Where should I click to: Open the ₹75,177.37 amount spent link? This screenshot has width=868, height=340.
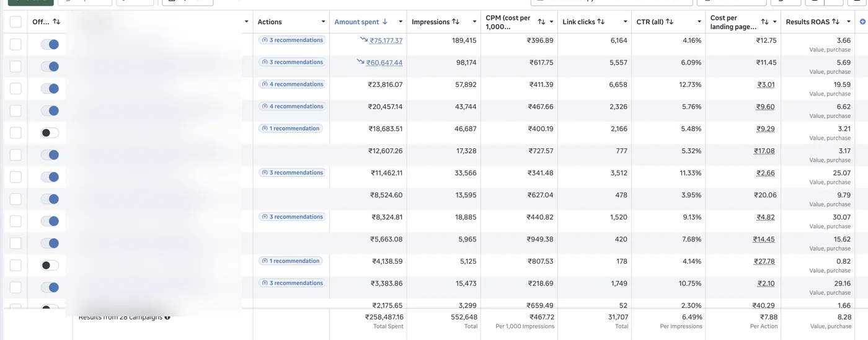[386, 40]
